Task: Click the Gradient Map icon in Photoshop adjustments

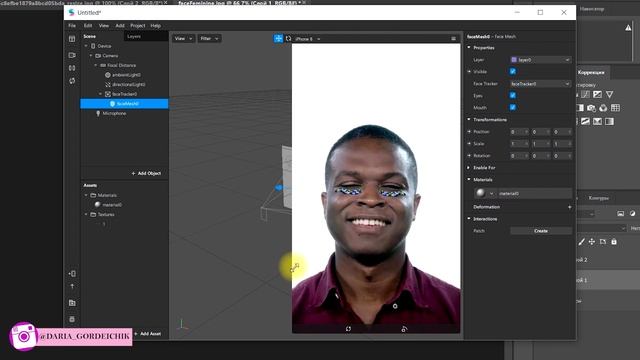Action: coord(609,122)
